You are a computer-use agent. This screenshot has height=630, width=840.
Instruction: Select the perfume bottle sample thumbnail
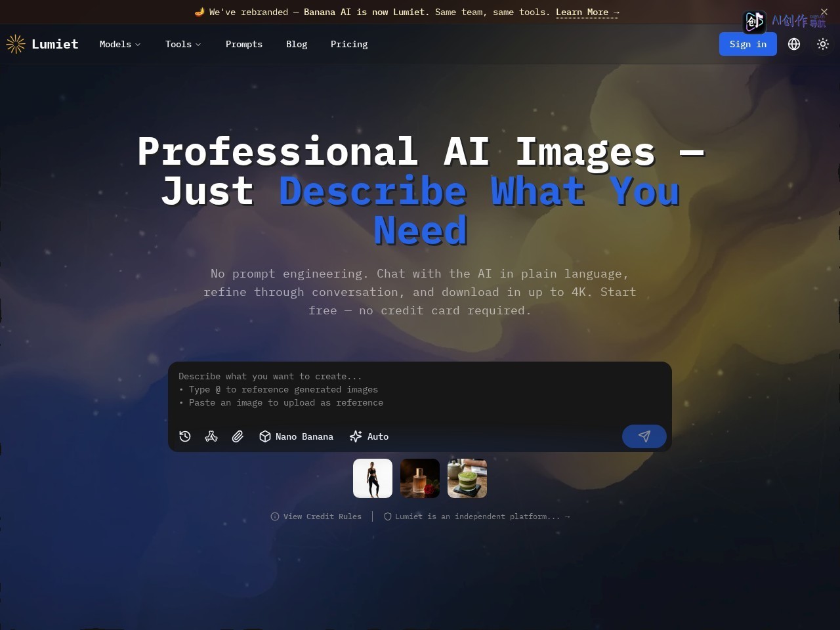(420, 478)
